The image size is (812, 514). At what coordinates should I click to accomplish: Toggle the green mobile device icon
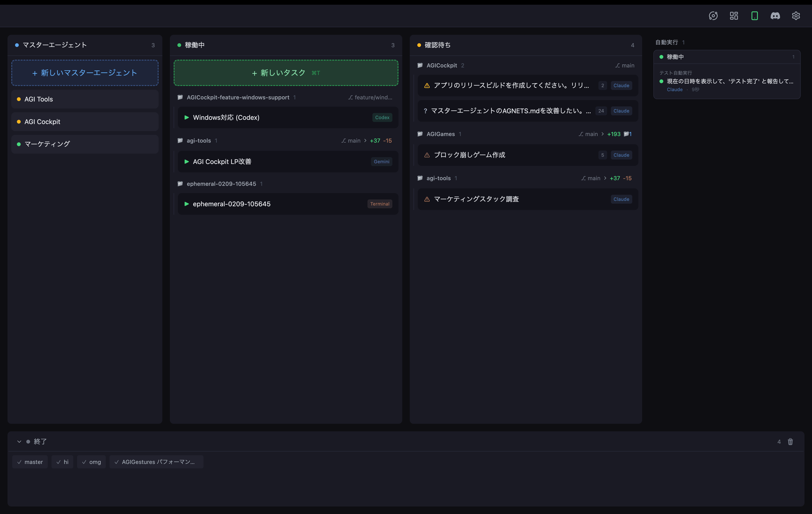(754, 16)
